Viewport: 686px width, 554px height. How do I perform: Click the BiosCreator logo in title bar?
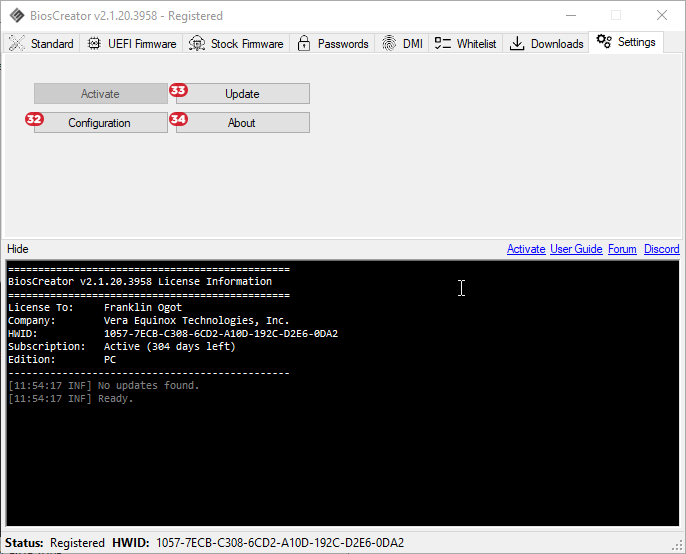coord(17,15)
